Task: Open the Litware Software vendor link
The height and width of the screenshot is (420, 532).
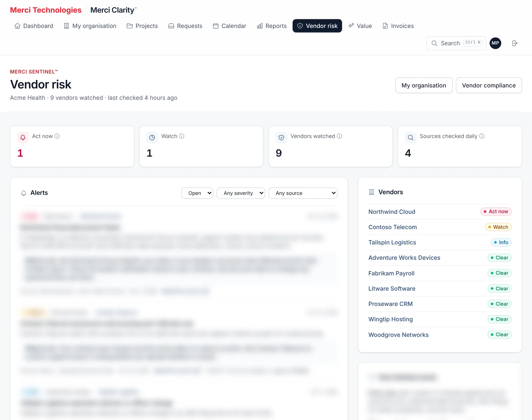Action: point(392,289)
